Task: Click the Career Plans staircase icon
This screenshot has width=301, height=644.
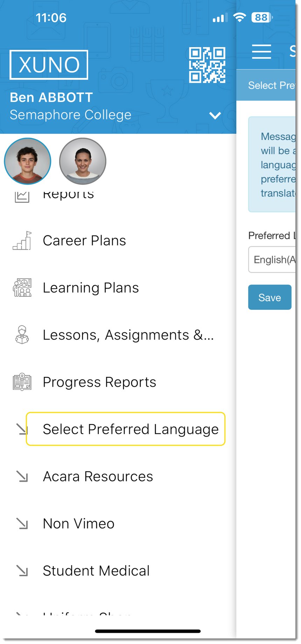Action: coord(22,241)
